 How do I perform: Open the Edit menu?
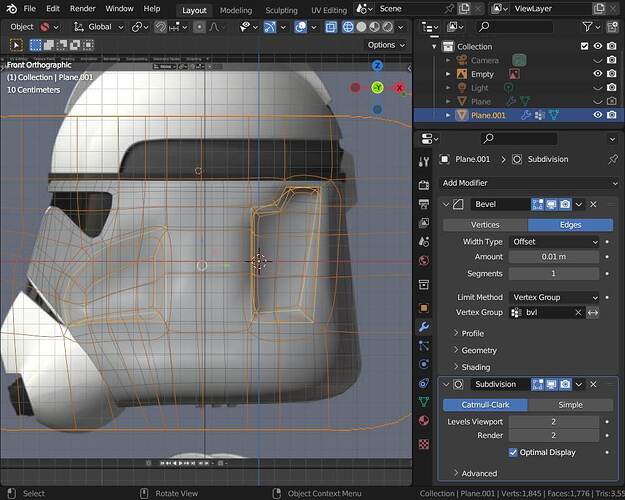pos(53,8)
